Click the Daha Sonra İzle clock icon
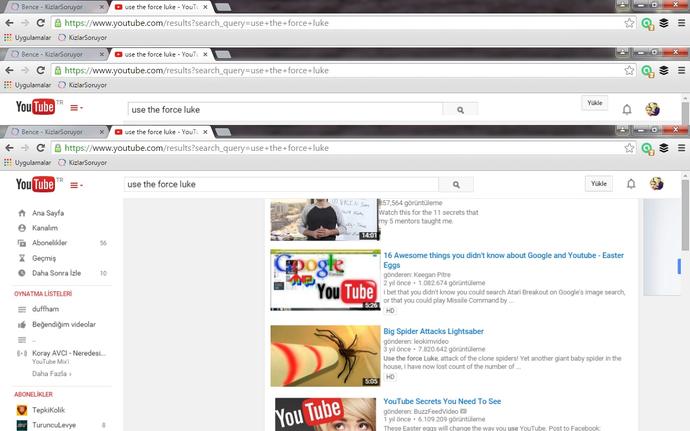This screenshot has height=431, width=690. pos(22,273)
